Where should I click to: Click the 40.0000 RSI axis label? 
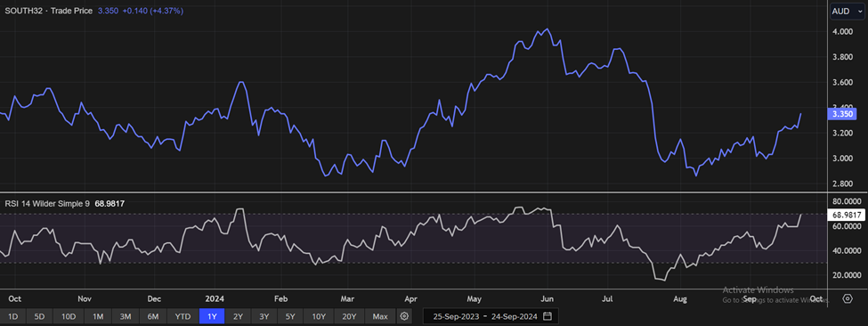pyautogui.click(x=847, y=250)
